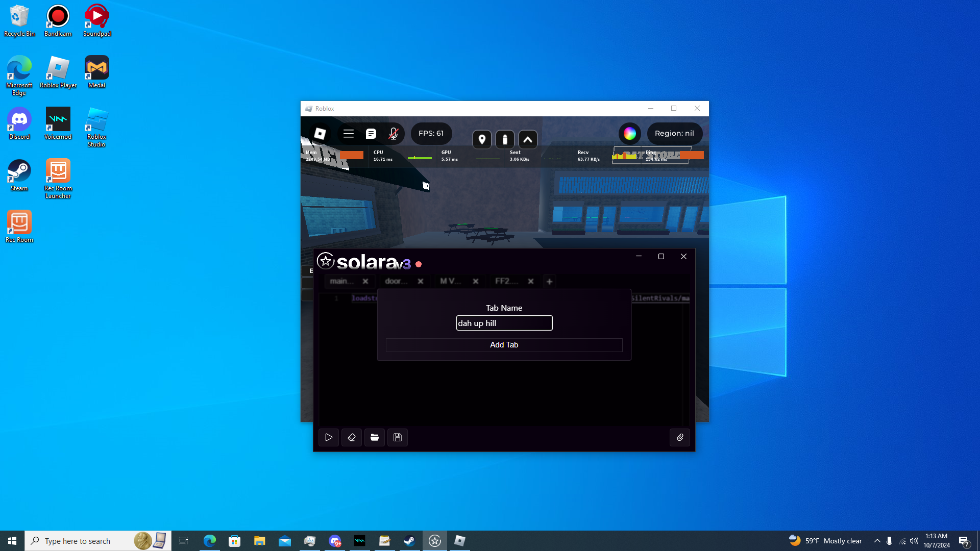
Task: Add new tab with plus icon
Action: [x=549, y=281]
